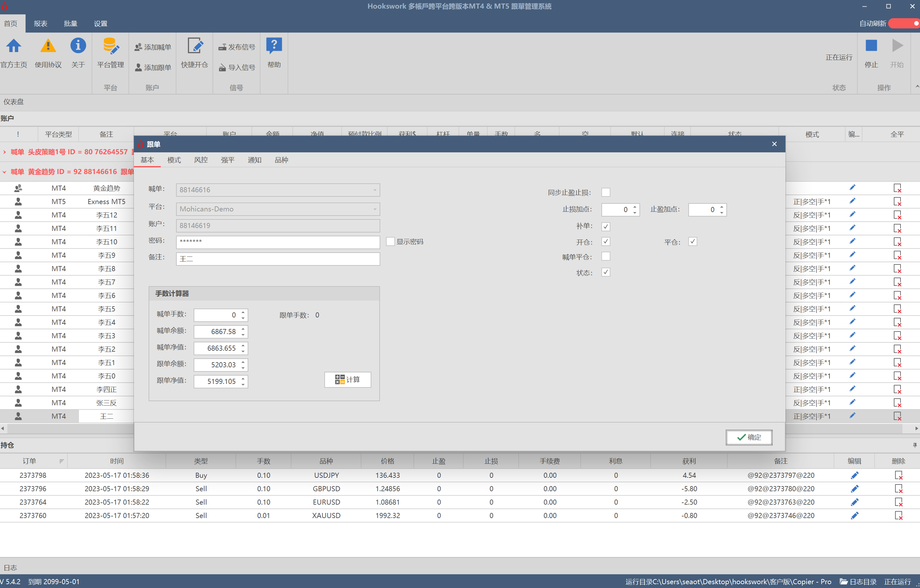This screenshot has height=588, width=920.
Task: Open the 平台 combo box Mohicans-Demo
Action: tap(278, 209)
